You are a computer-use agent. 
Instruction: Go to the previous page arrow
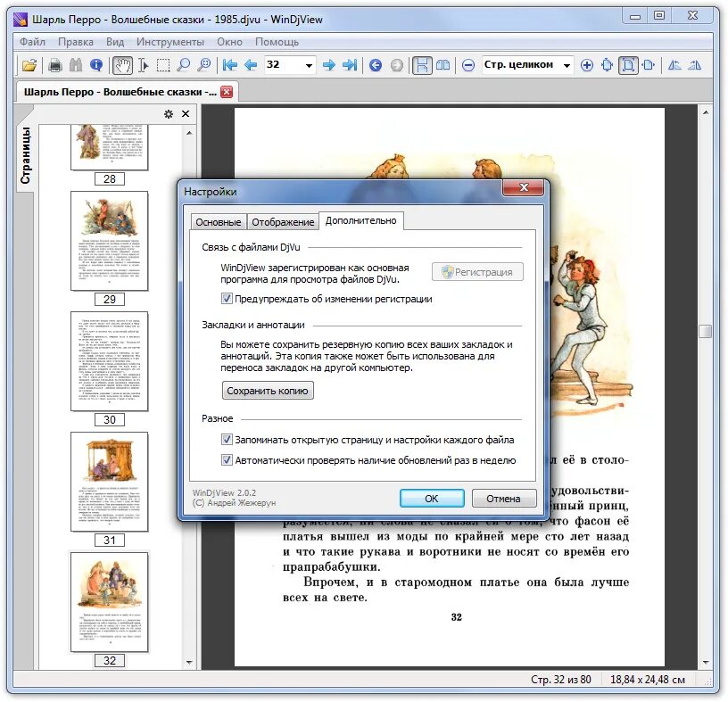pos(251,65)
